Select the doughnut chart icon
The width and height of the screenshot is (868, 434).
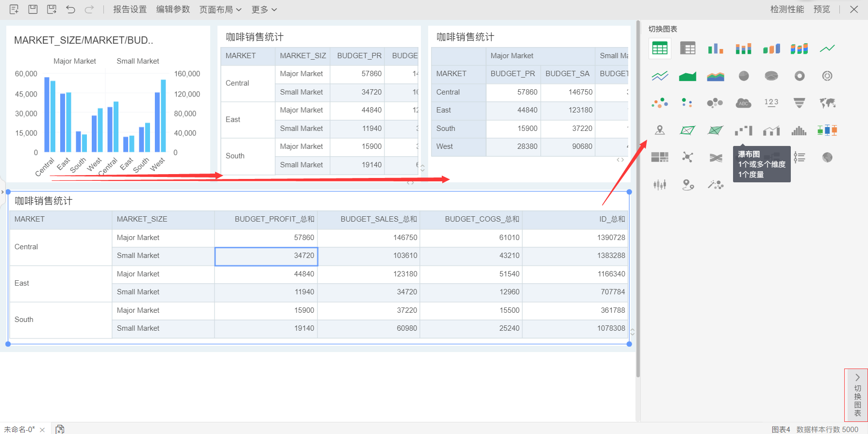click(799, 76)
